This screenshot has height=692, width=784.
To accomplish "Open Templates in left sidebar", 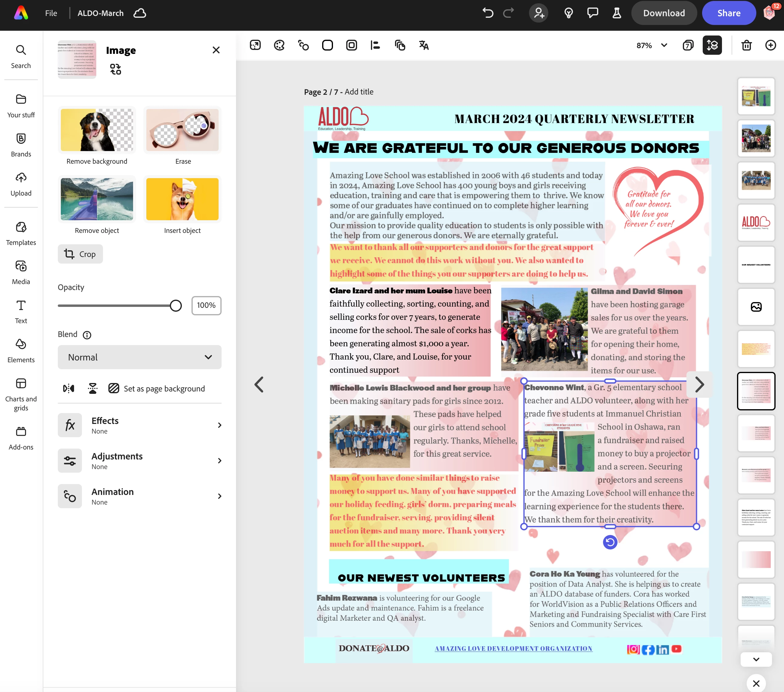I will click(x=21, y=233).
